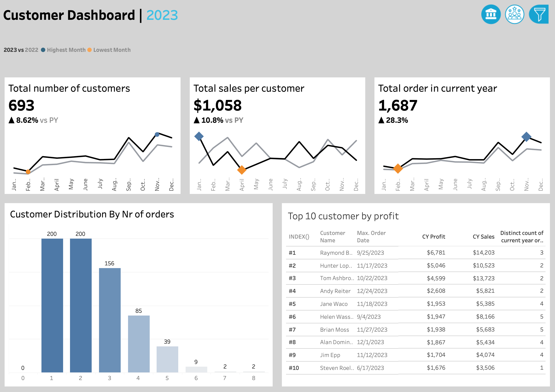Click the 2023 year in dashboard title
This screenshot has height=392, width=555.
[162, 15]
